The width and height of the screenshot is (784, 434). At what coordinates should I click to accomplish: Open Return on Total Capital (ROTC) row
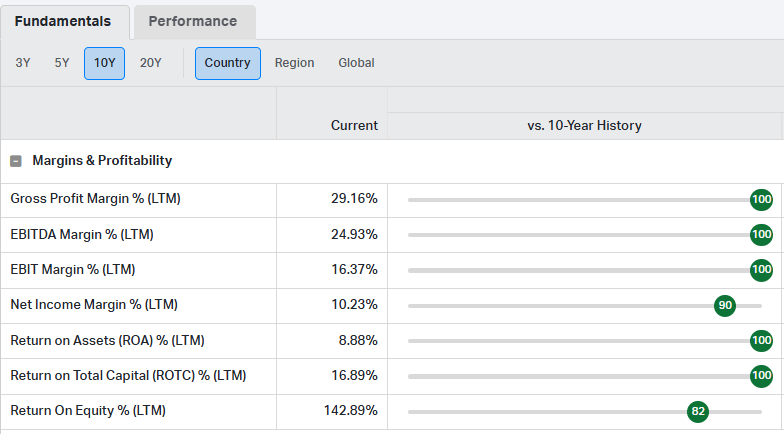click(128, 376)
